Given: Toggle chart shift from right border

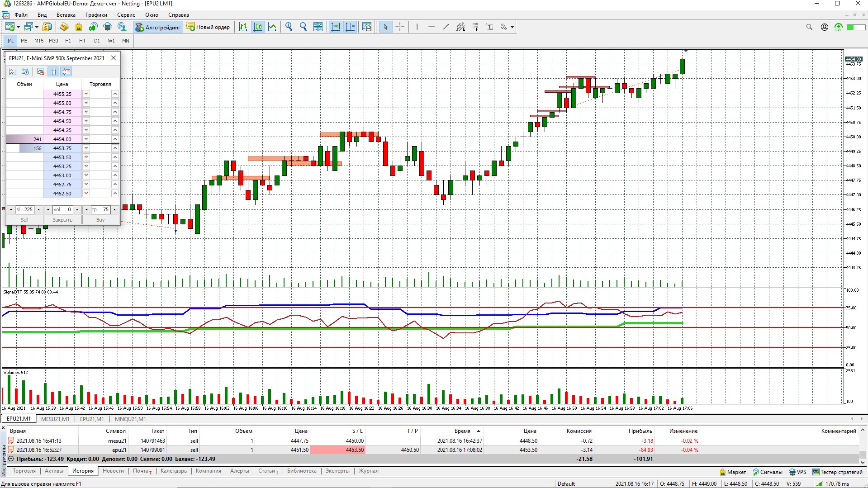Looking at the screenshot, I should (x=350, y=27).
